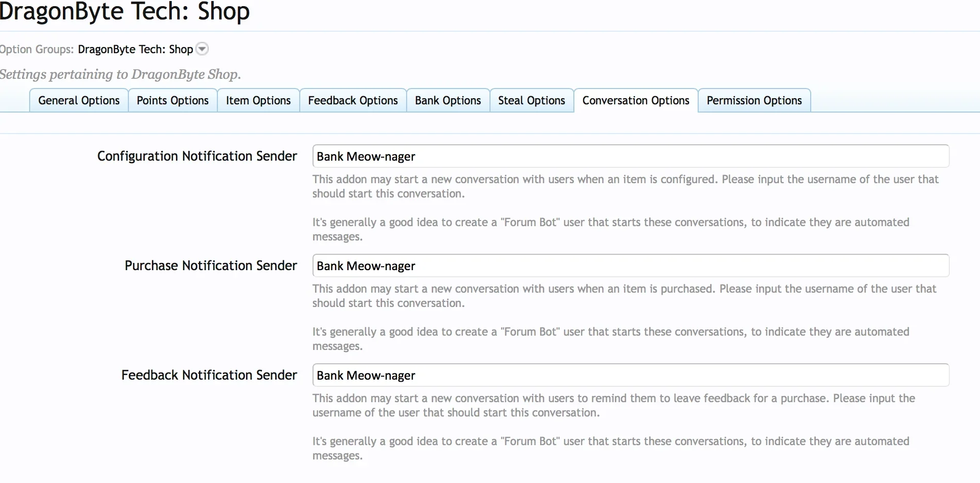Click help text about item configured conversation

(625, 186)
